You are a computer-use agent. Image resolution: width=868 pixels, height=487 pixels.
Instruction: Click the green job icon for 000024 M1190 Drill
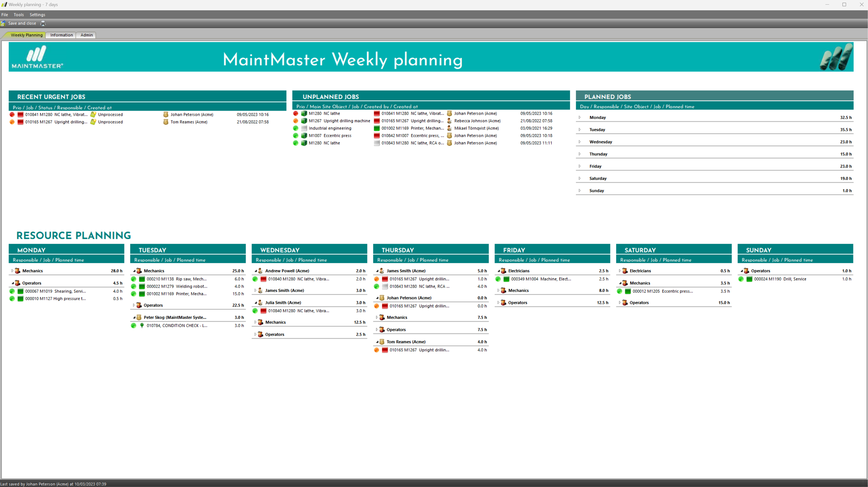[749, 279]
